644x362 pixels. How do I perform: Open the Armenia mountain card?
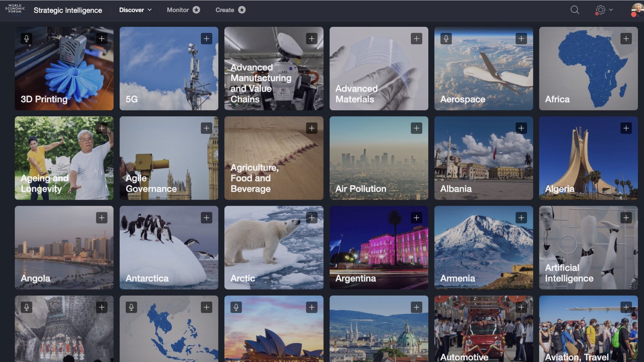tap(484, 248)
